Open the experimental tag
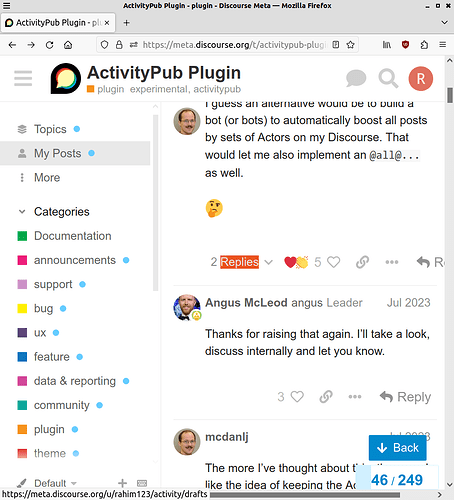 [159, 89]
